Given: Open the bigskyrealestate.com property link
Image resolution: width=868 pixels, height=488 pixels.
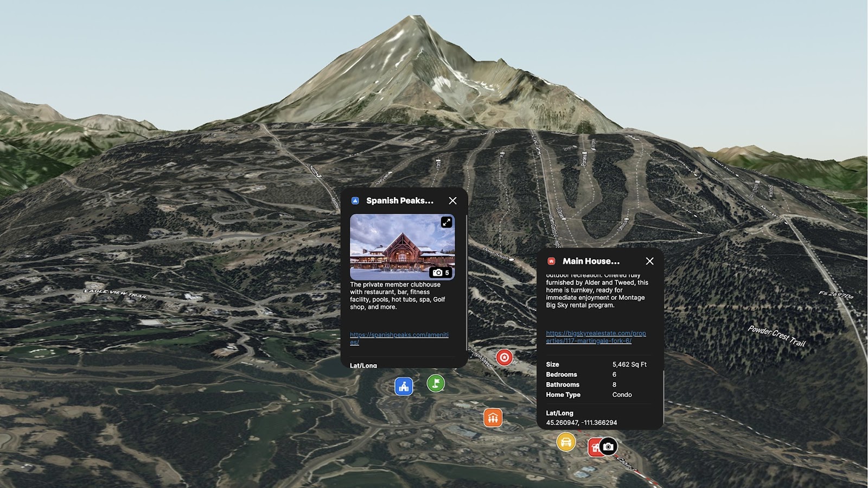Looking at the screenshot, I should click(596, 337).
